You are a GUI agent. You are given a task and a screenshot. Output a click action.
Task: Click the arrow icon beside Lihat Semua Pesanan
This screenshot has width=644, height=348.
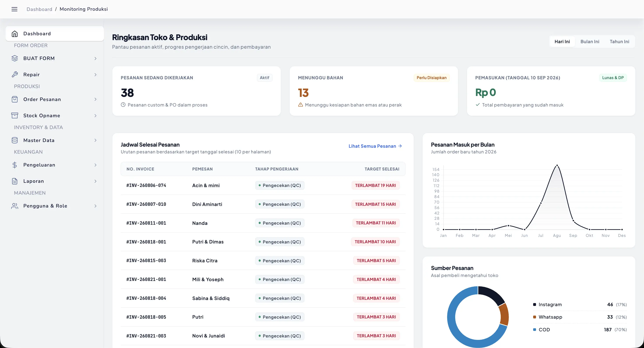point(400,146)
